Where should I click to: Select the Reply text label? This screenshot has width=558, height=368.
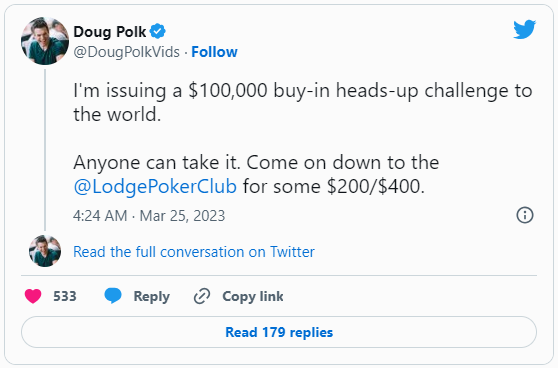(152, 296)
